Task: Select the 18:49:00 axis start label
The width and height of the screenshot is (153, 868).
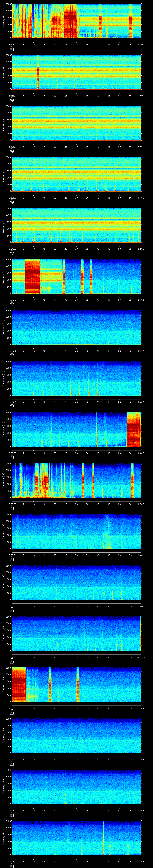Action: click(x=12, y=147)
